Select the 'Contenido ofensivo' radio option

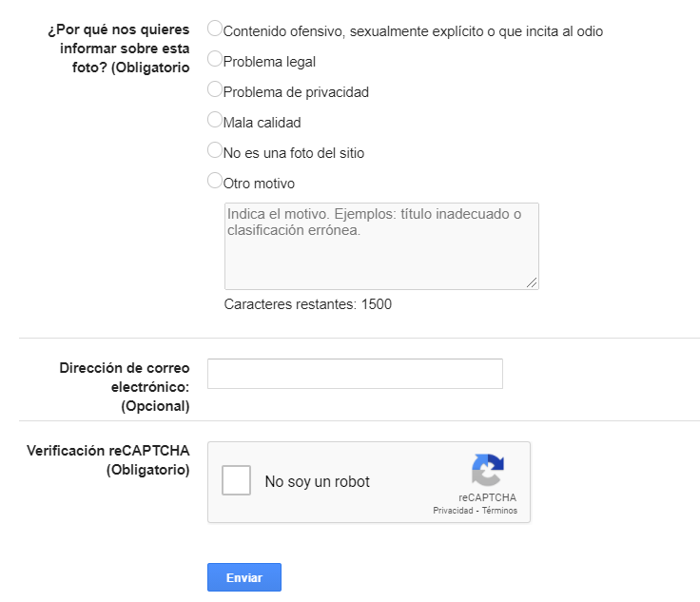pos(214,29)
